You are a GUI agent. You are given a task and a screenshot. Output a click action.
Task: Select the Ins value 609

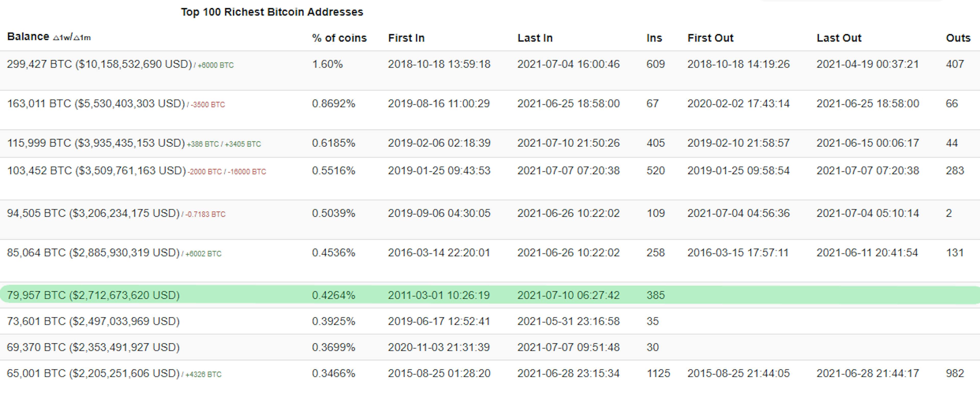[655, 64]
